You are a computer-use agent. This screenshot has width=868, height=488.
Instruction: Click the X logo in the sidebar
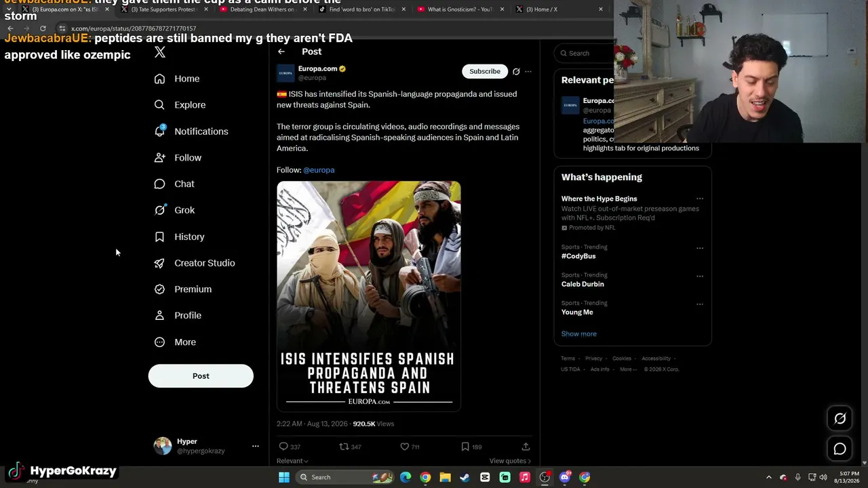click(x=160, y=52)
